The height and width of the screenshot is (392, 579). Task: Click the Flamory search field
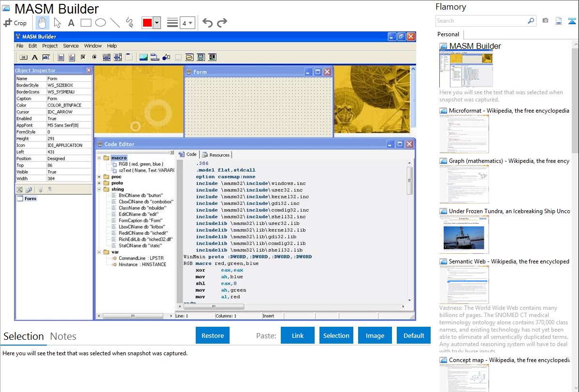click(481, 21)
